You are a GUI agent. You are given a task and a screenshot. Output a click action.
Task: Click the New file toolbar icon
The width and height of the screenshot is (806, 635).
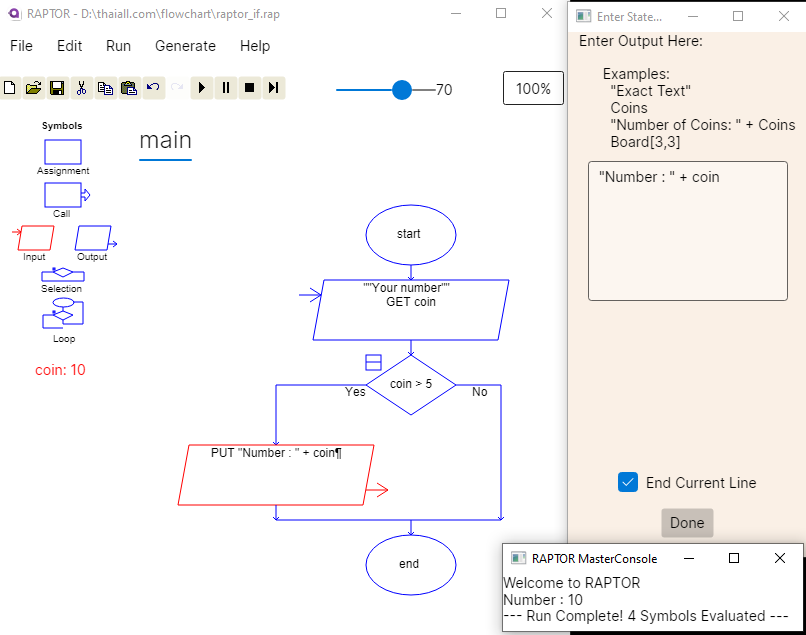coord(9,88)
